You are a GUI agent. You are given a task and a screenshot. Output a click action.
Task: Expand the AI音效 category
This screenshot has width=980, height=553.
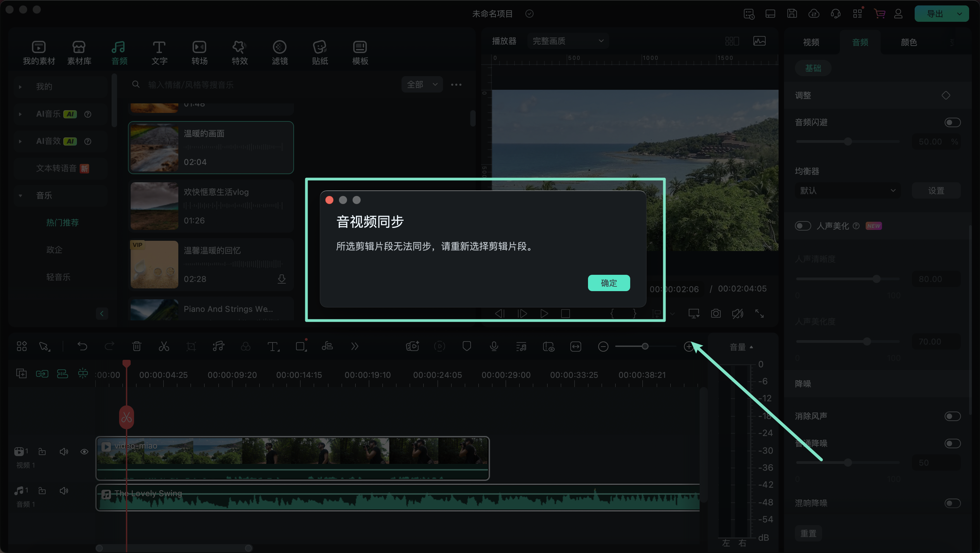pos(20,141)
